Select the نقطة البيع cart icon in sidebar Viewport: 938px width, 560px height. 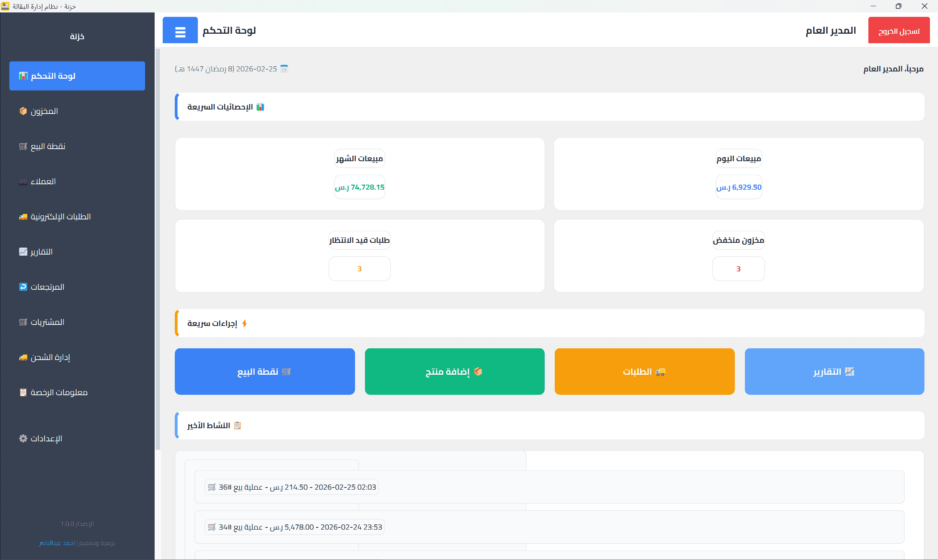click(x=23, y=146)
